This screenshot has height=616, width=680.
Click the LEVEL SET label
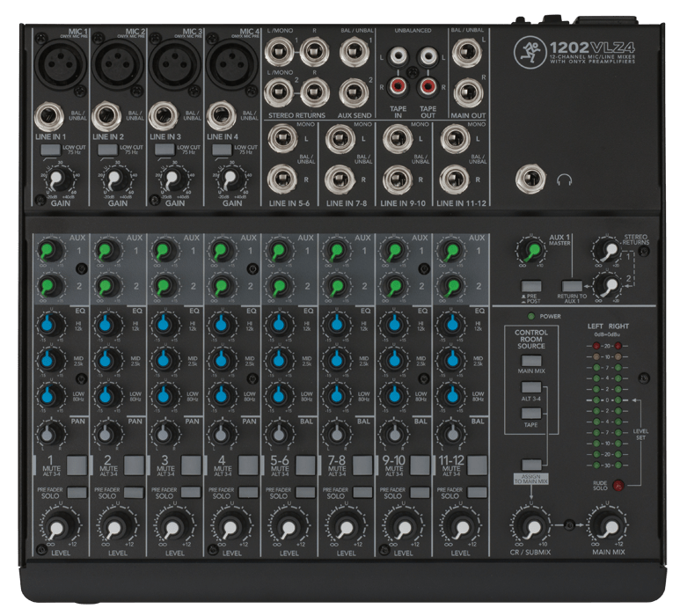(640, 434)
